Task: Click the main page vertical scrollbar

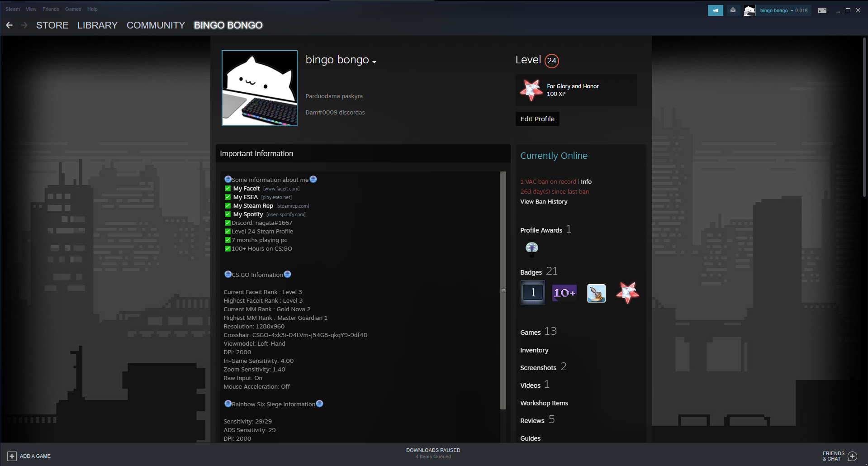Action: 864,117
